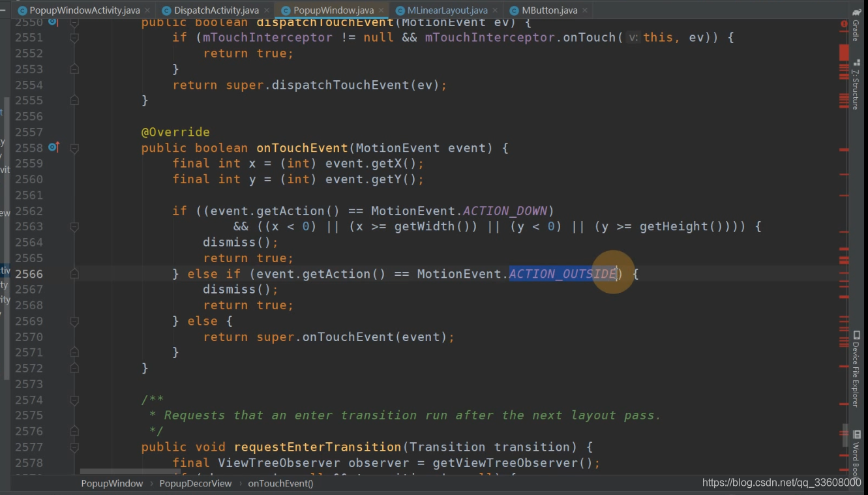Open the MLinearLayout.java tab

(x=447, y=10)
